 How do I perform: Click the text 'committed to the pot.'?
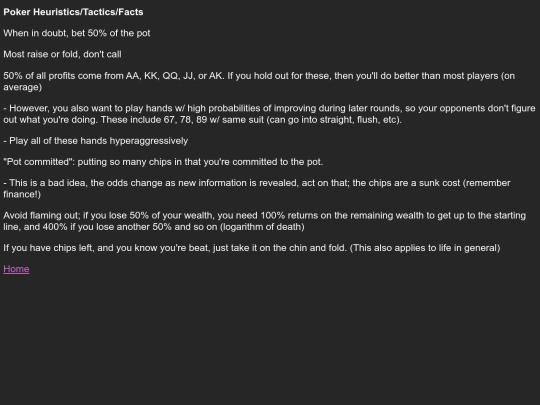click(278, 162)
